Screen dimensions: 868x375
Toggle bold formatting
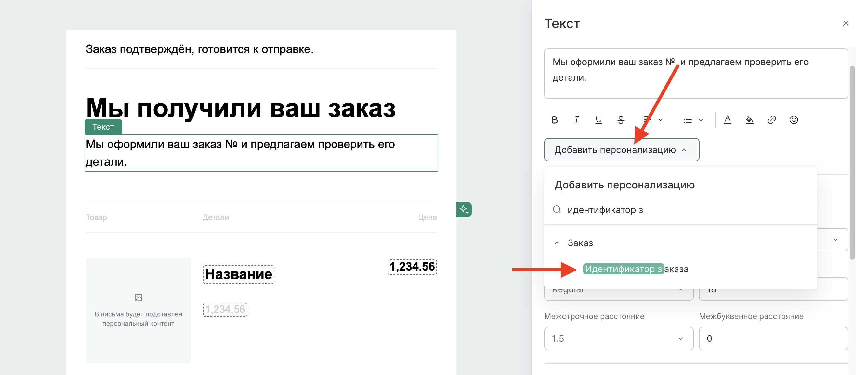[555, 120]
